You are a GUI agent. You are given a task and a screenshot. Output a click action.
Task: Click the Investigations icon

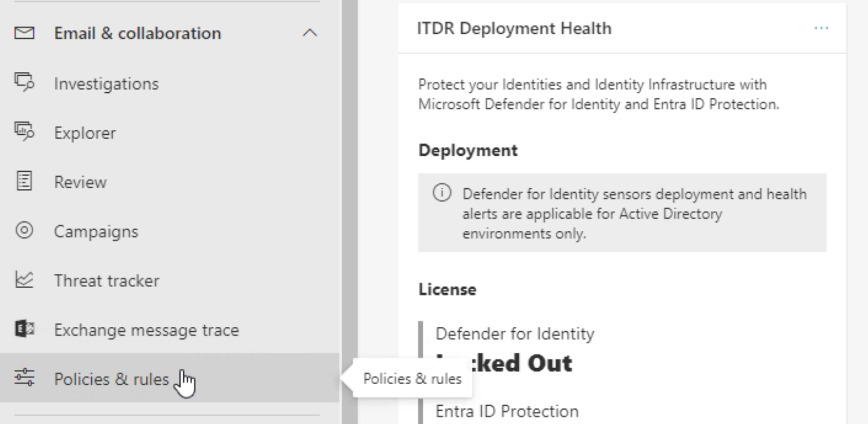click(x=24, y=83)
